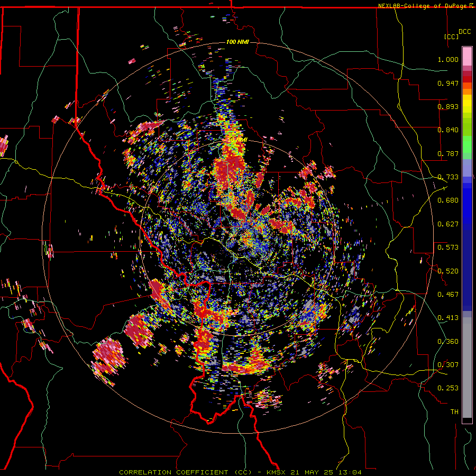Click the 50 NMI range ring label
This screenshot has width=476, height=476.
(x=237, y=140)
